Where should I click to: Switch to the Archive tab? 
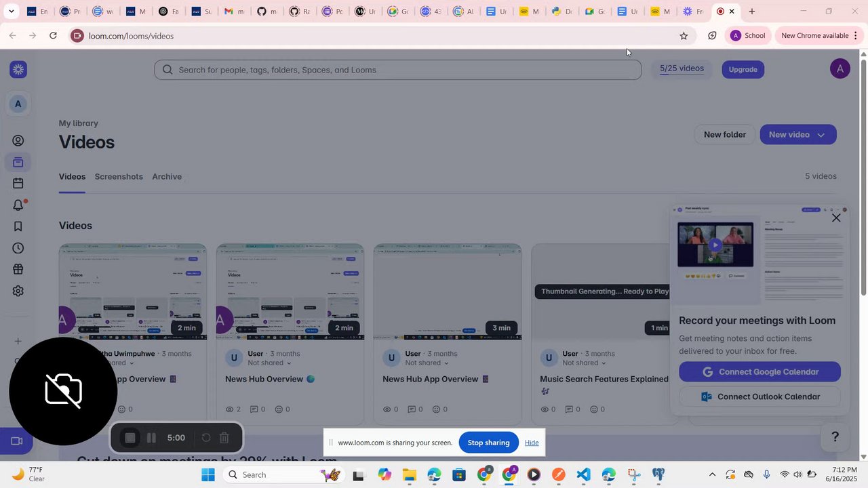point(167,177)
